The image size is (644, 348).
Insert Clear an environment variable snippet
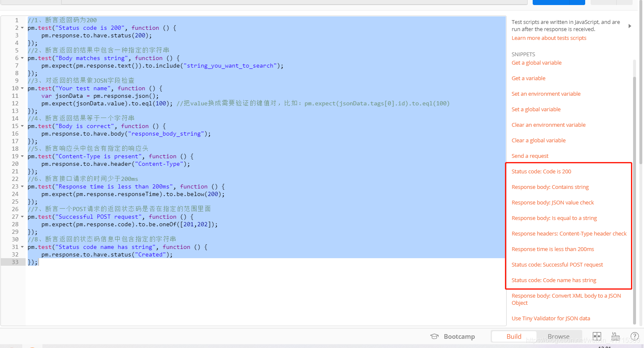pyautogui.click(x=549, y=125)
